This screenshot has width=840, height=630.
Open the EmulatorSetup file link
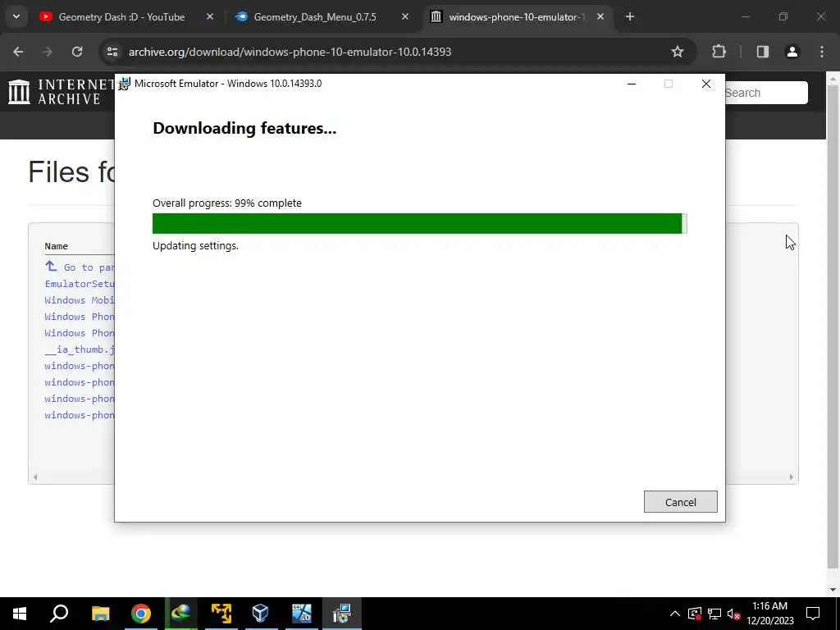click(80, 283)
